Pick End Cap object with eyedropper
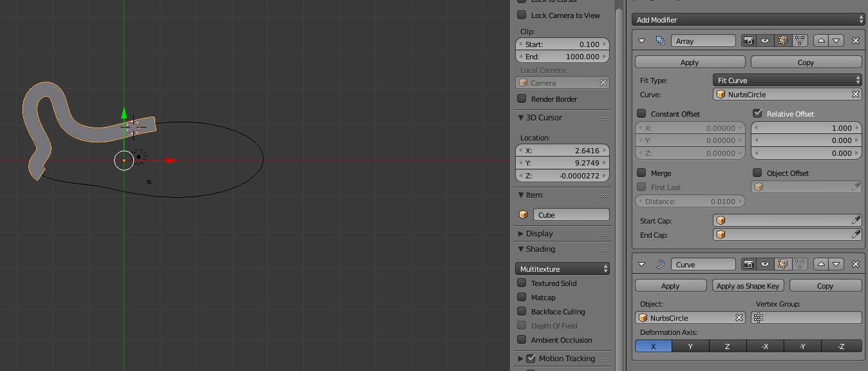This screenshot has width=868, height=371. click(x=856, y=234)
